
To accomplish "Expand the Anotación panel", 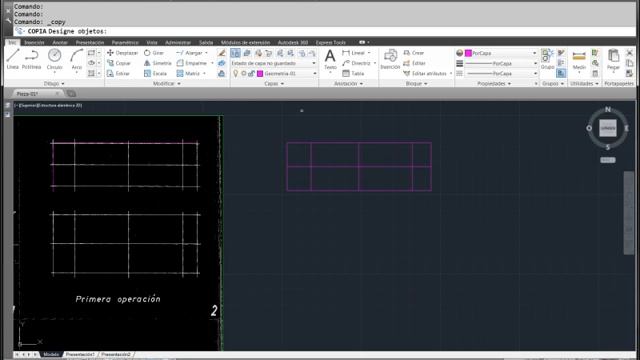I will (348, 83).
